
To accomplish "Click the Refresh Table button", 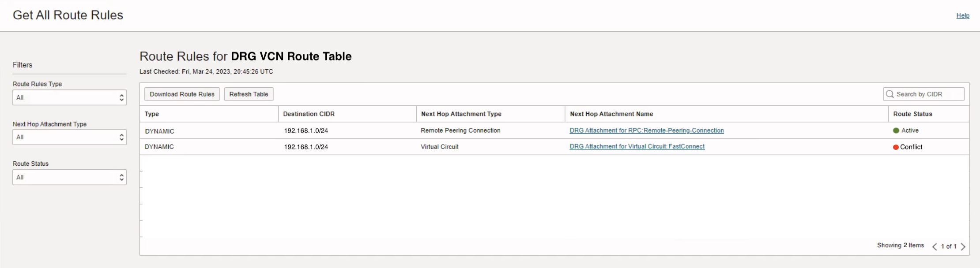I will pyautogui.click(x=249, y=94).
